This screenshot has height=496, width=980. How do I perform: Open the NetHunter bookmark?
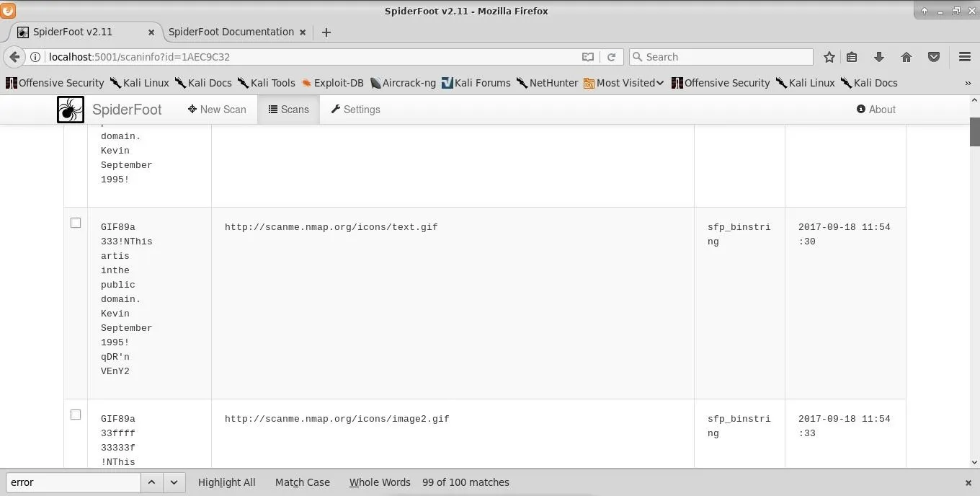(x=548, y=83)
